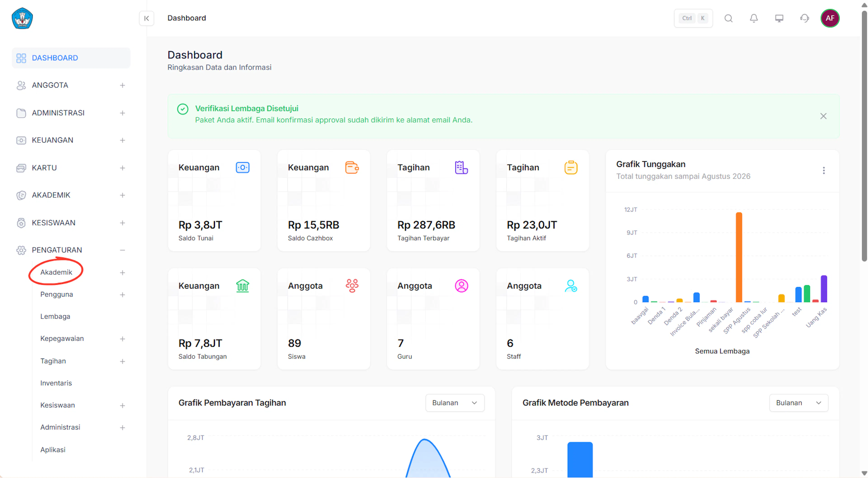This screenshot has width=868, height=478.
Task: Open Kepegawaian settings label
Action: 62,339
